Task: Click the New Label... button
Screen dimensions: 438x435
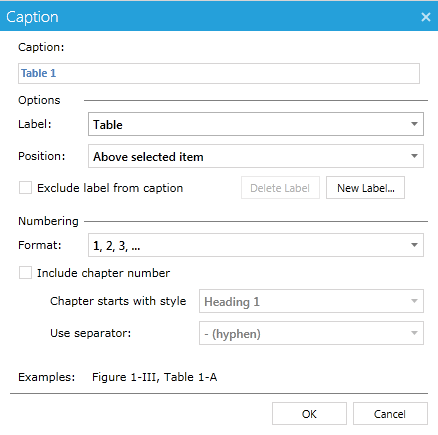Action: 365,188
